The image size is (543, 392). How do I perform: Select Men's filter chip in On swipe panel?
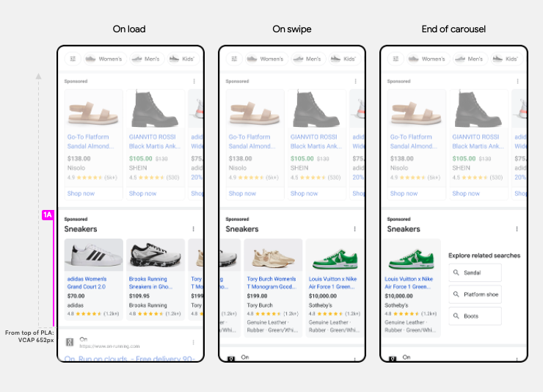pyautogui.click(x=307, y=59)
